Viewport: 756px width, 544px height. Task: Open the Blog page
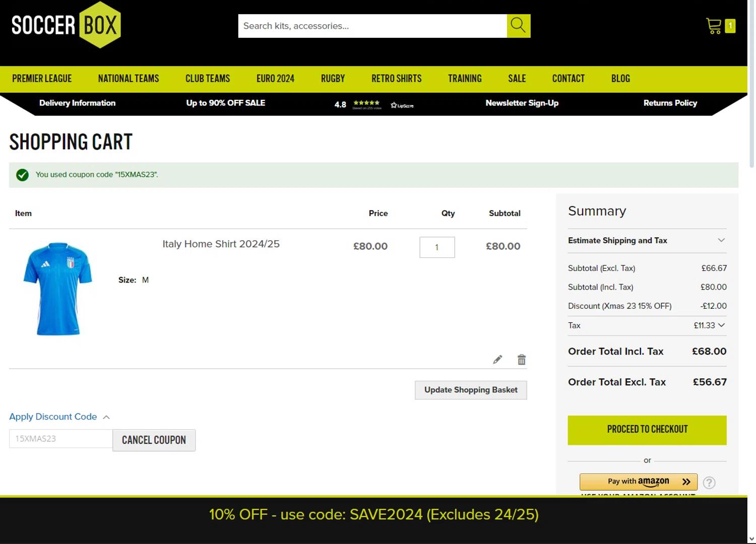[620, 79]
